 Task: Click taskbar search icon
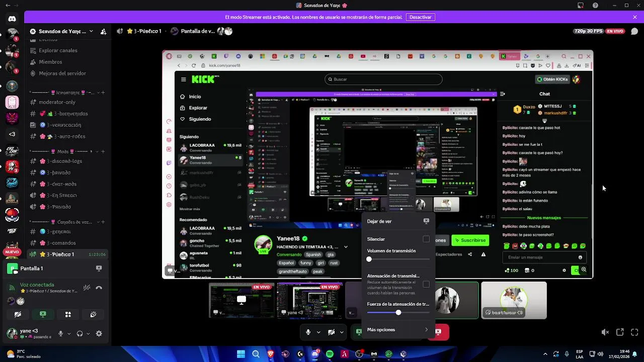click(256, 354)
